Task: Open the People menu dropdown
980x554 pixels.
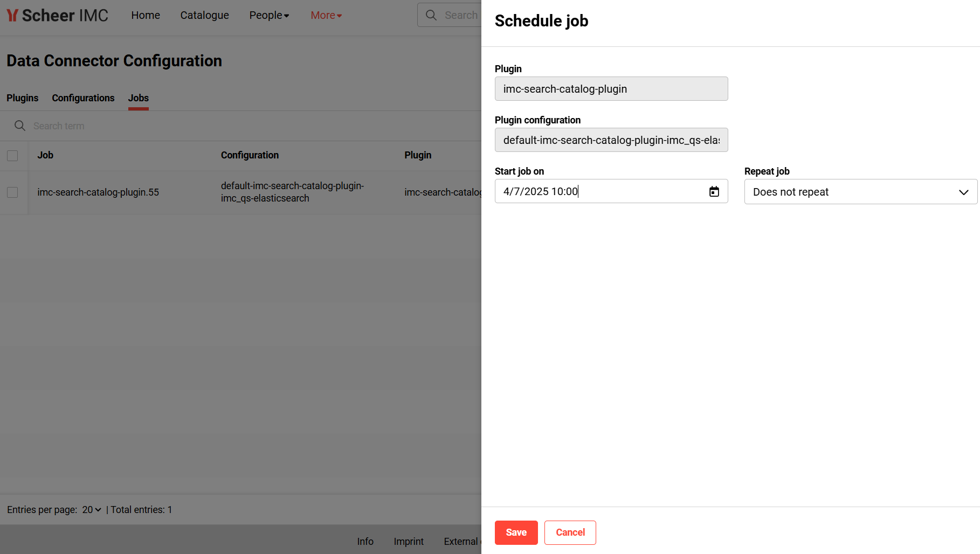Action: coord(269,16)
